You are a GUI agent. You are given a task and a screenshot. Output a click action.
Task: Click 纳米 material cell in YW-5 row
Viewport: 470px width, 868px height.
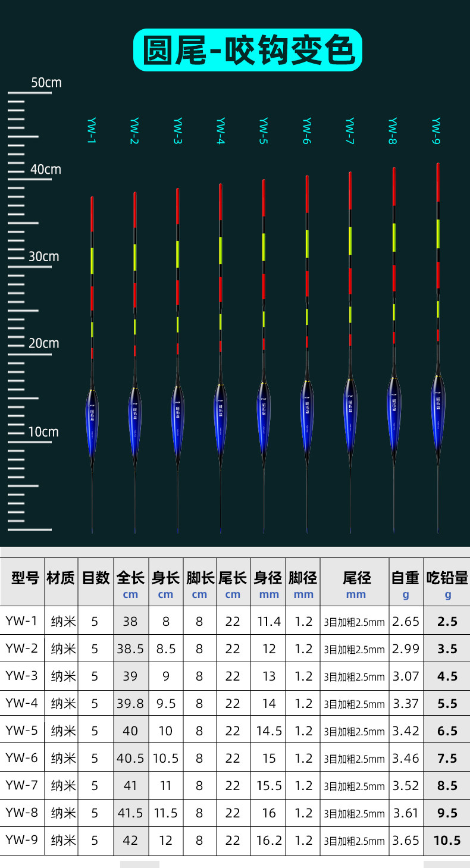pyautogui.click(x=64, y=731)
